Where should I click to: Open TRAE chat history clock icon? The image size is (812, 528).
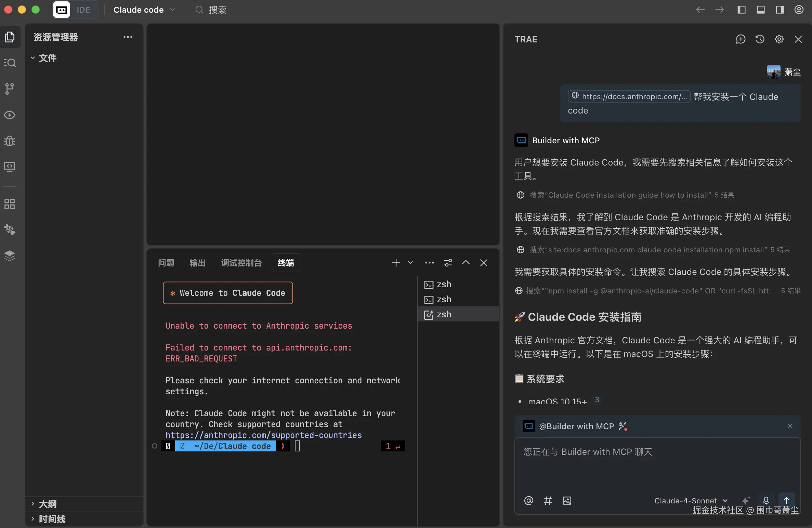coord(760,39)
